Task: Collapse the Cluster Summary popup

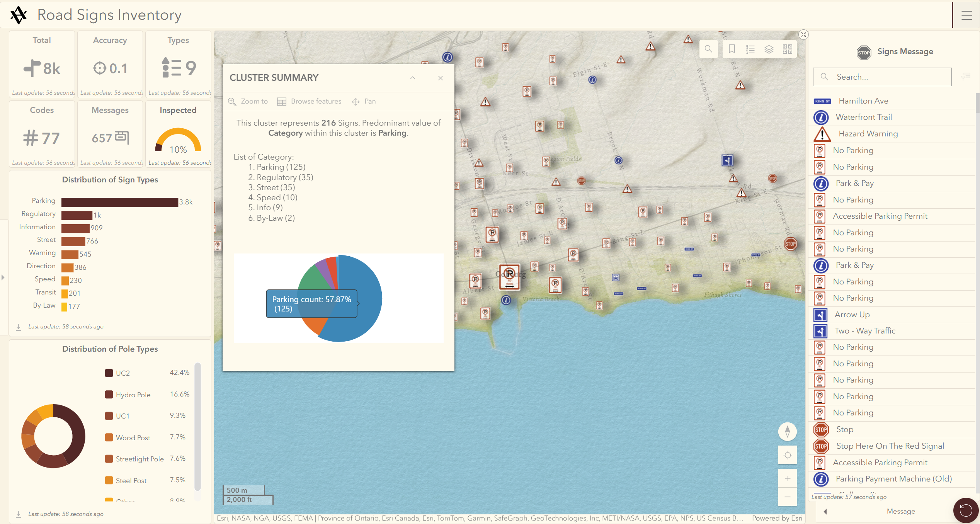Action: click(412, 78)
